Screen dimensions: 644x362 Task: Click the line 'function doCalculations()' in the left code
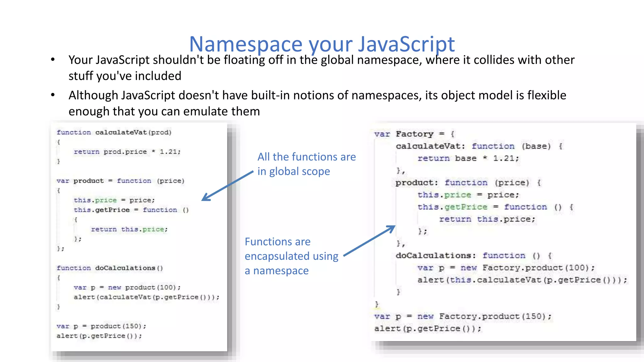[110, 268]
